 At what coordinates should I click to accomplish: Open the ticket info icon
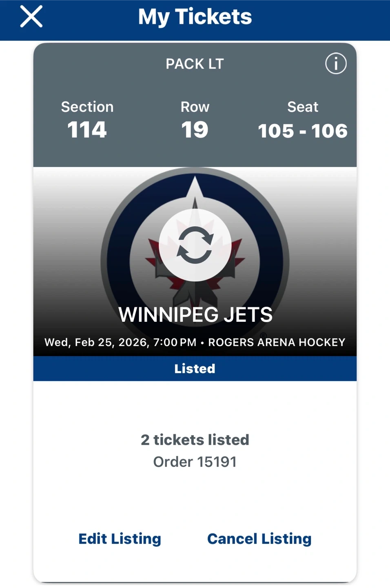pyautogui.click(x=336, y=64)
